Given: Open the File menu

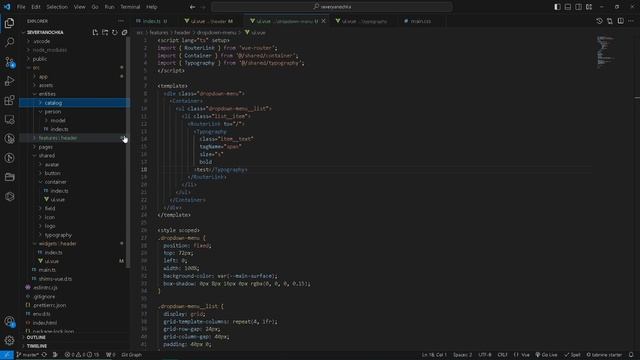Looking at the screenshot, I should 21,7.
